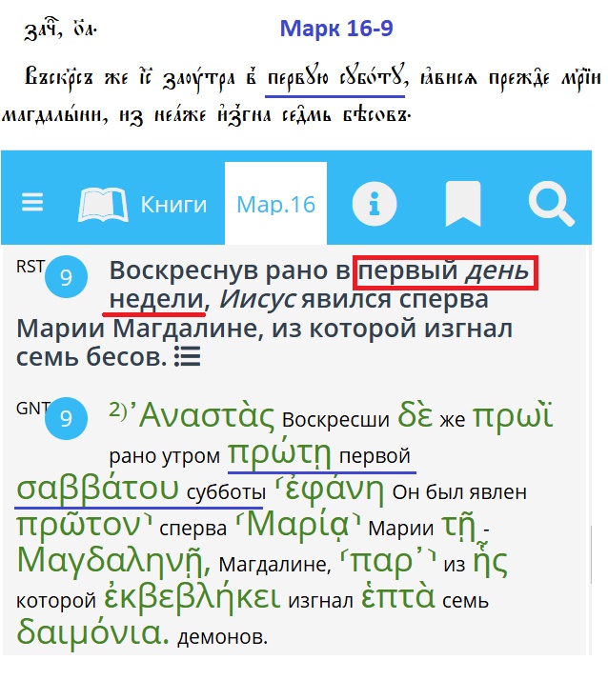Select Greek word δαιμόνια
608x700 pixels.
[x=93, y=631]
